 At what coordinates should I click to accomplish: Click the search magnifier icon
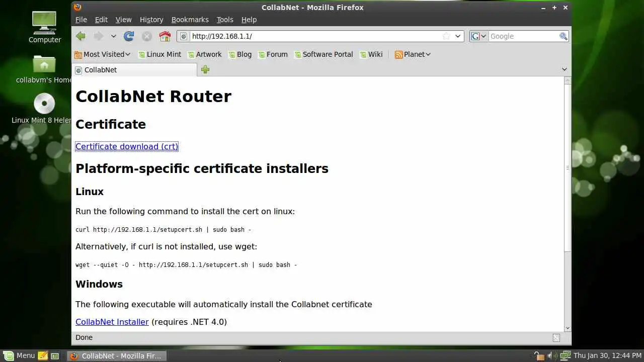coord(563,36)
